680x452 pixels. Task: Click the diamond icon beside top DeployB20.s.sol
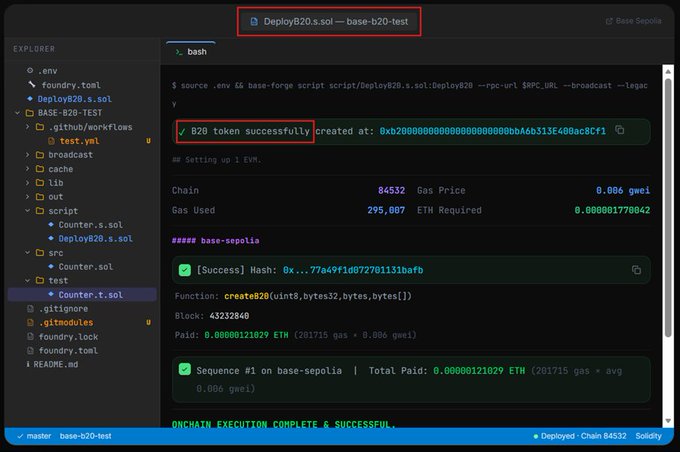click(30, 98)
